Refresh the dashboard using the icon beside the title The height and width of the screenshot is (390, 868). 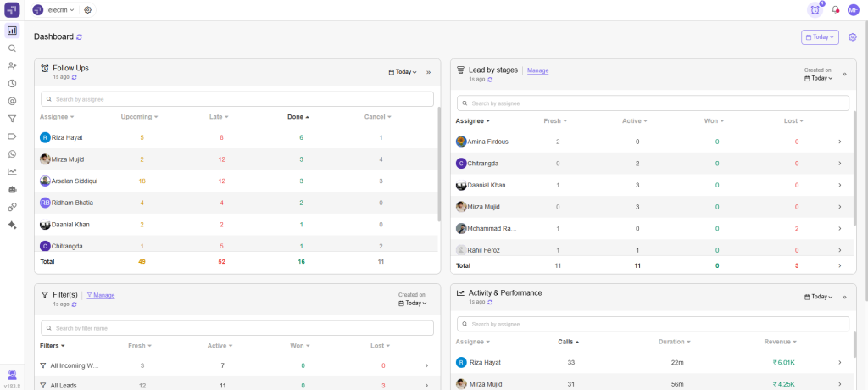click(x=80, y=37)
